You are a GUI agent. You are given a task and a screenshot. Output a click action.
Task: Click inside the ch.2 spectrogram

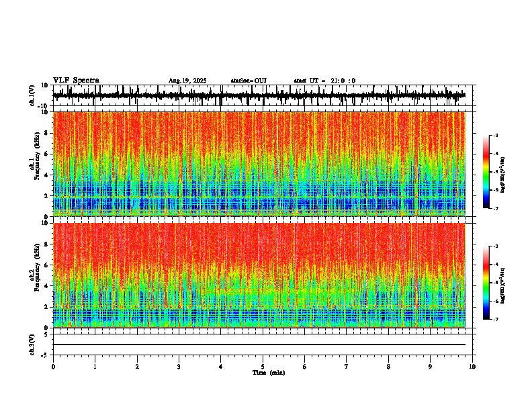pos(259,275)
